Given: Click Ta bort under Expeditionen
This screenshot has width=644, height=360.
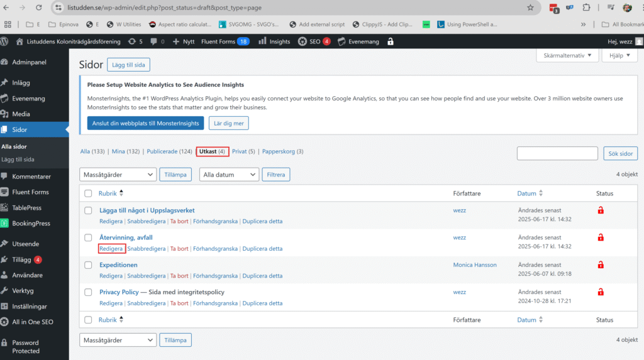Looking at the screenshot, I should 179,276.
